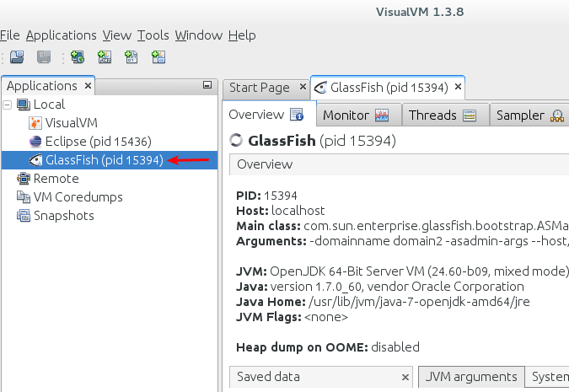Click the Java version 1.7.0_60 line
The height and width of the screenshot is (392, 569).
(x=380, y=287)
